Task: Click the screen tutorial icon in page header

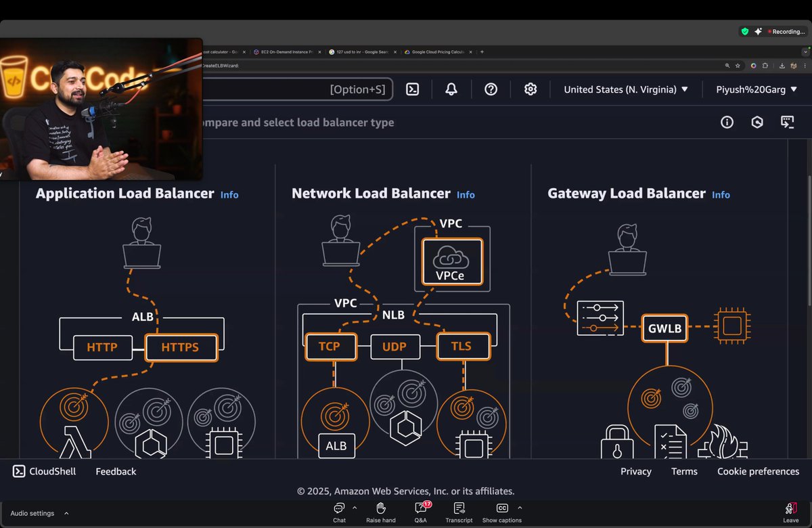Action: [x=787, y=123]
